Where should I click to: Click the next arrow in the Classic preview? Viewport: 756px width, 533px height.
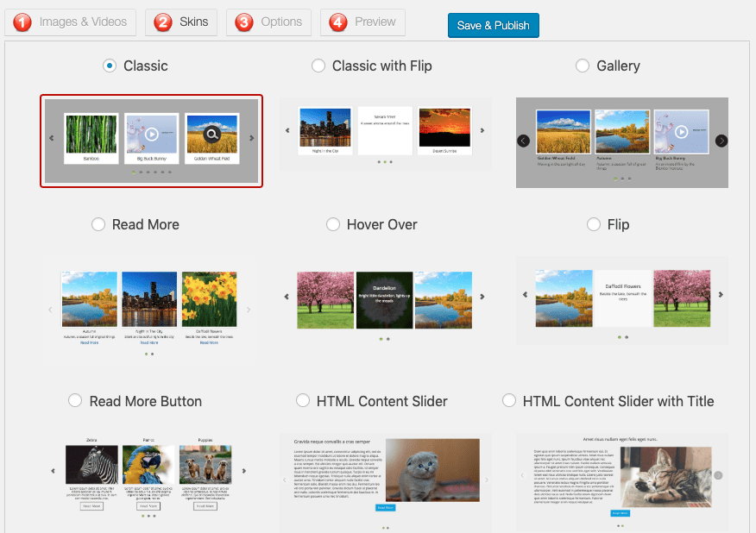(251, 139)
